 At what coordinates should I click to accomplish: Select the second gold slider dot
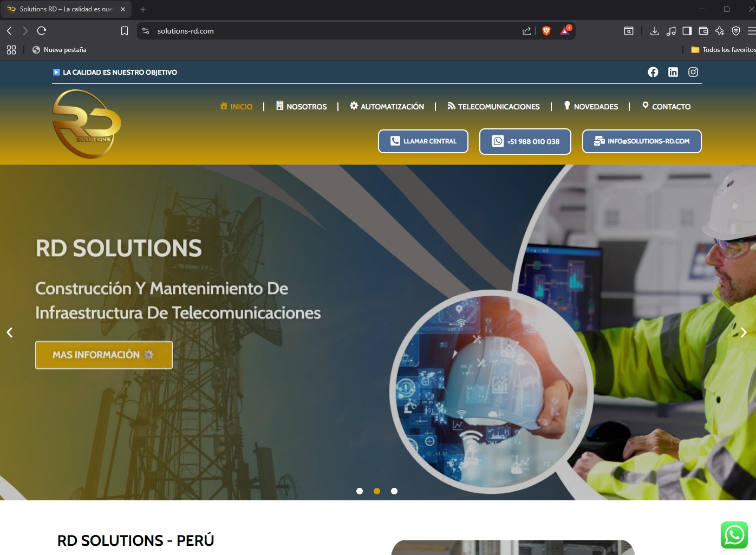(x=377, y=491)
